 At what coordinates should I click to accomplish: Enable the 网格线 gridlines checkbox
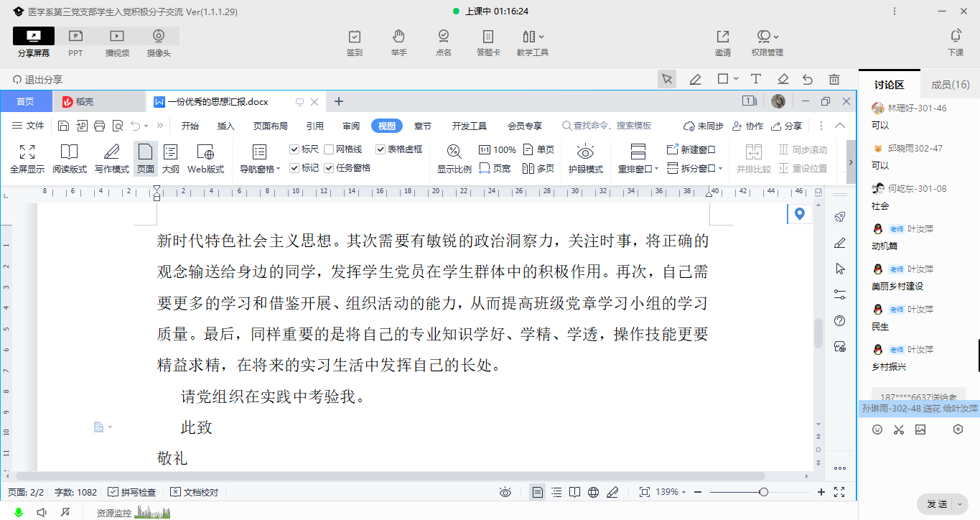click(x=329, y=149)
